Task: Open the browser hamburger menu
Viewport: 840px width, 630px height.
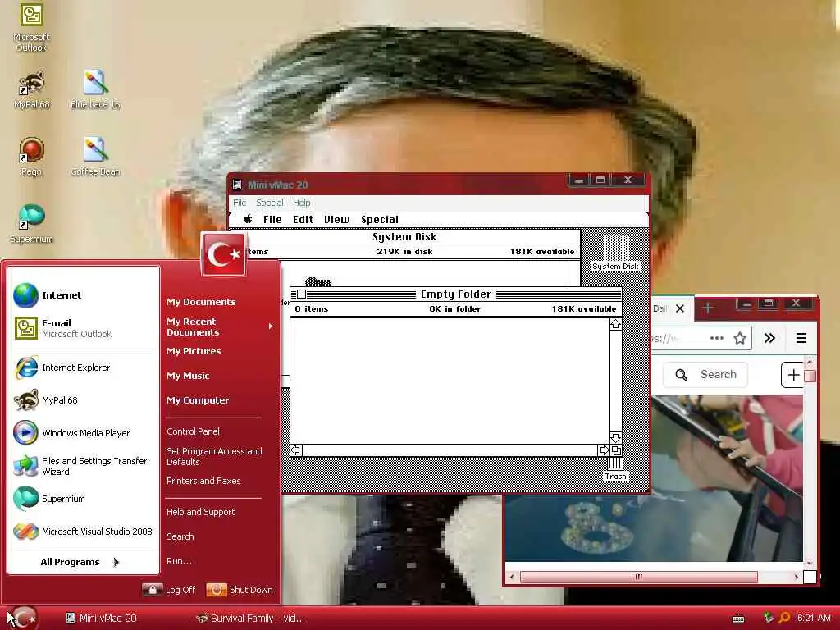Action: (801, 338)
